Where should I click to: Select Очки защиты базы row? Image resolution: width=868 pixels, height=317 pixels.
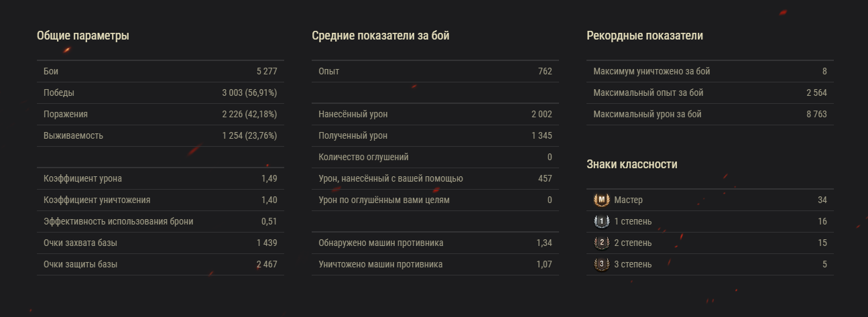point(160,264)
